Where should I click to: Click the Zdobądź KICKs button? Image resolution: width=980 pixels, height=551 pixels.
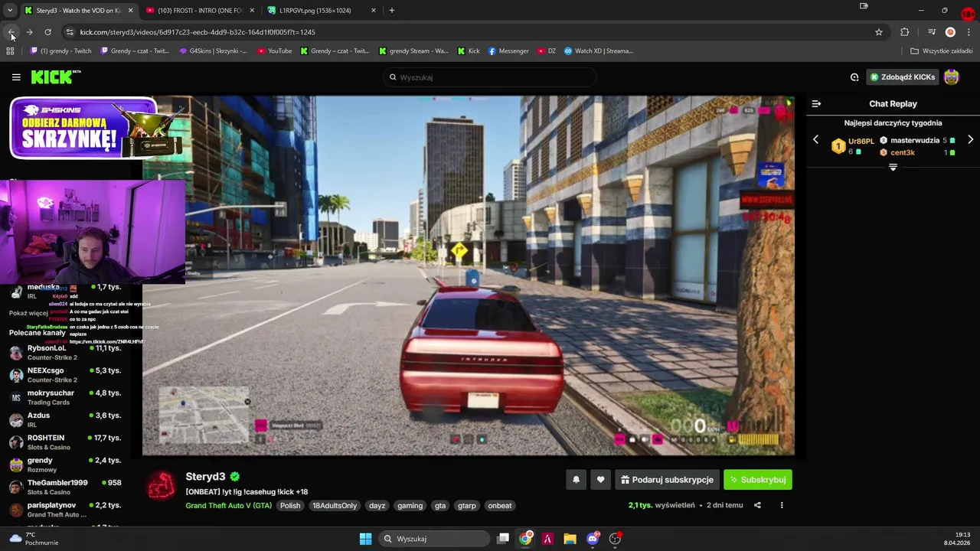(902, 77)
